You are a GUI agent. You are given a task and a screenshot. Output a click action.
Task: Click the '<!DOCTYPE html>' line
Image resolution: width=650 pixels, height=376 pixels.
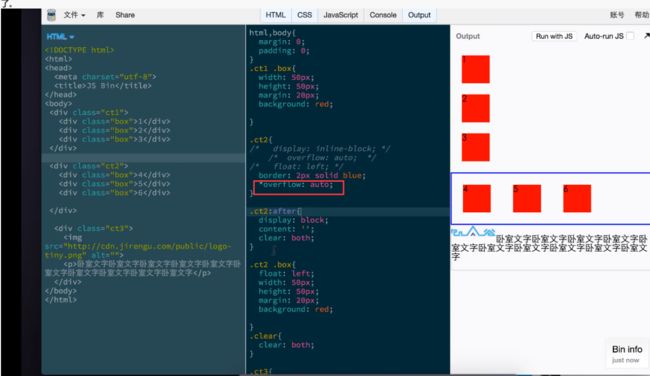pos(79,50)
